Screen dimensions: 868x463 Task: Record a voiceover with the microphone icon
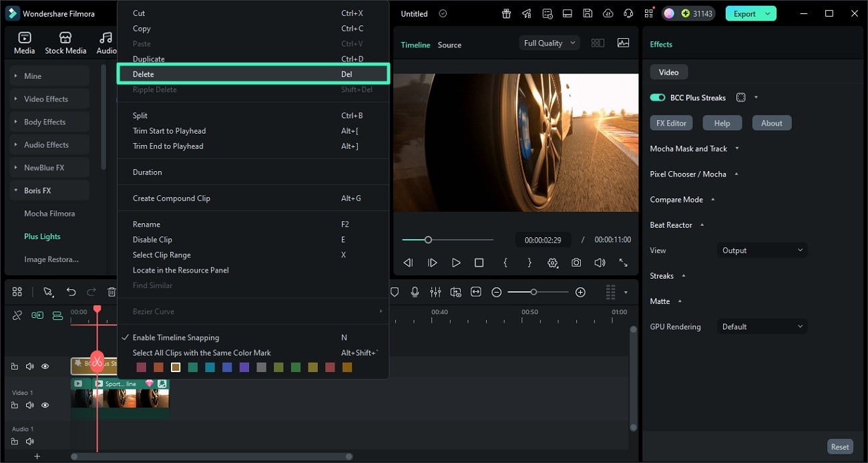click(x=414, y=292)
